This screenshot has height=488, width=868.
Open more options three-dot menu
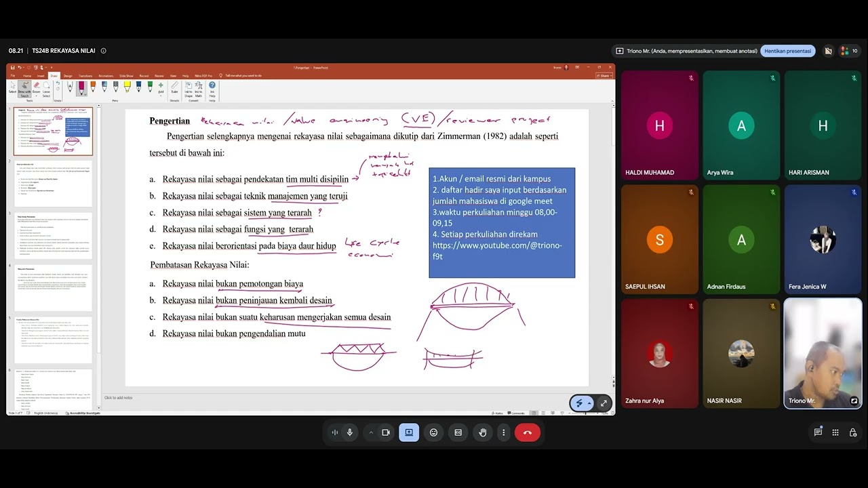coord(503,432)
